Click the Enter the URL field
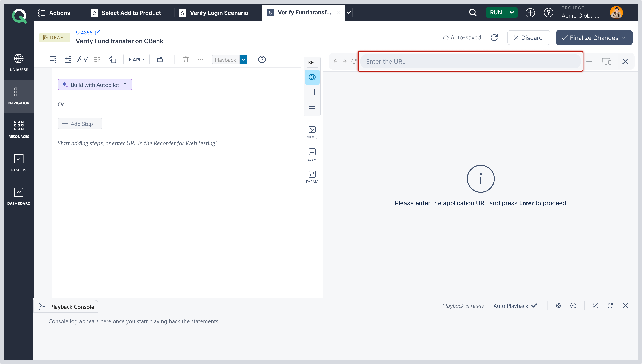 tap(470, 61)
